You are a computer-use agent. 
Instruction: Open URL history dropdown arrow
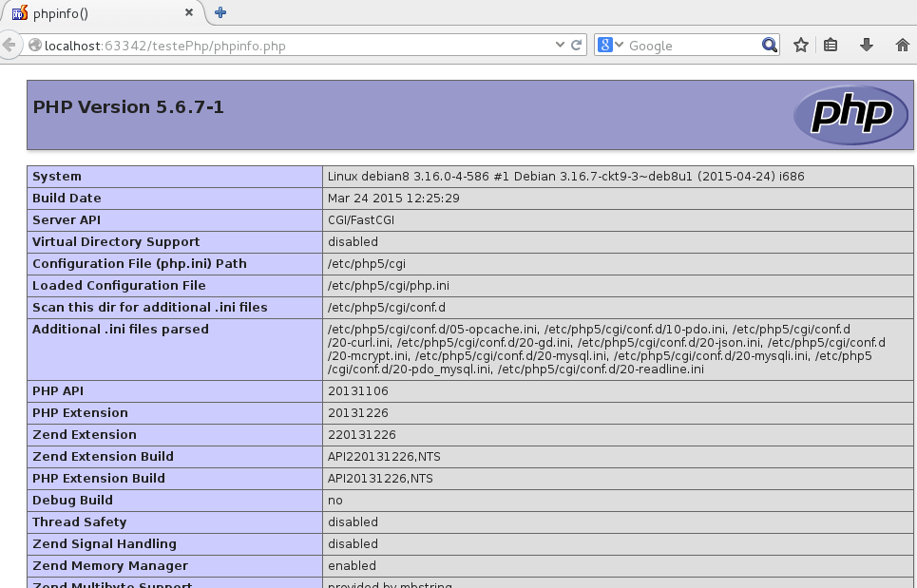(560, 45)
